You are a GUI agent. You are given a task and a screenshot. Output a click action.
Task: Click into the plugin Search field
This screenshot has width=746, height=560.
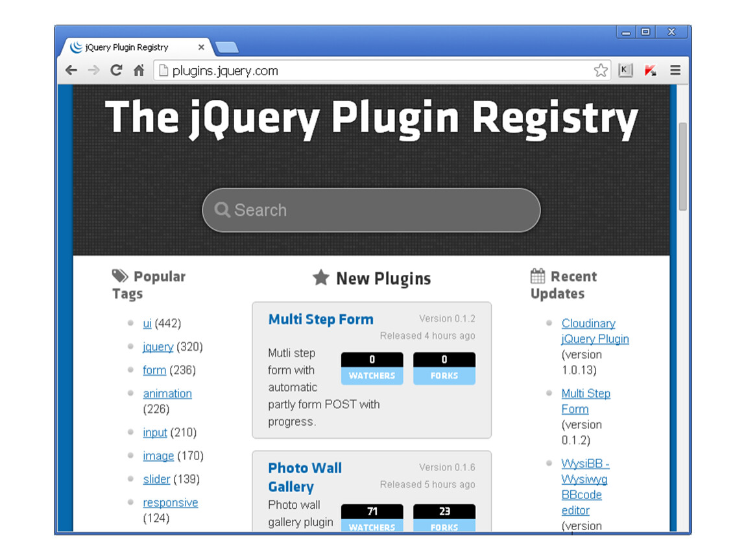371,210
